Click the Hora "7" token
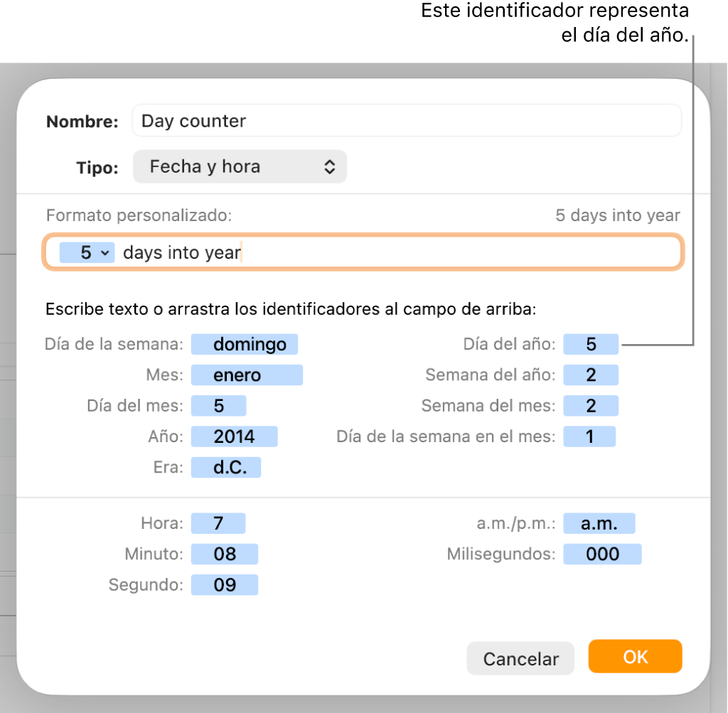The image size is (728, 713). pyautogui.click(x=218, y=522)
